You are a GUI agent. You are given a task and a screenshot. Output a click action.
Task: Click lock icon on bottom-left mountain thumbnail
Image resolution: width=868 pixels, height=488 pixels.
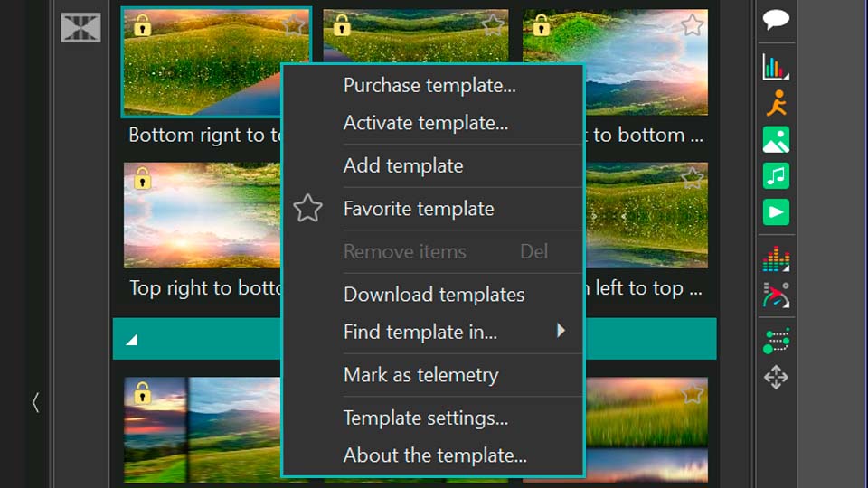coord(142,393)
